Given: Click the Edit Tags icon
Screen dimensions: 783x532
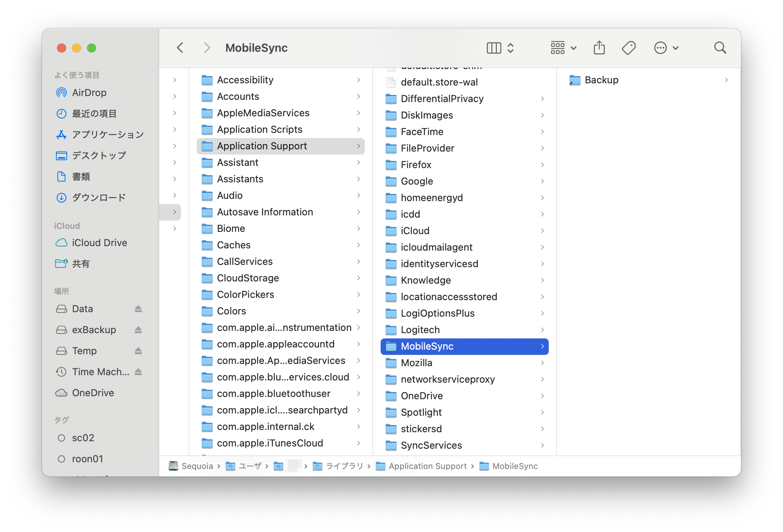Looking at the screenshot, I should (x=628, y=48).
